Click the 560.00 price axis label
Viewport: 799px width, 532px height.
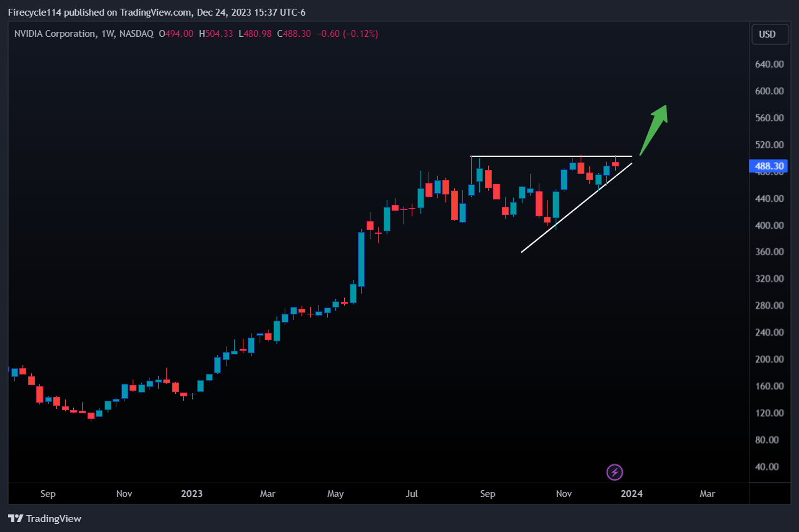[x=769, y=118]
